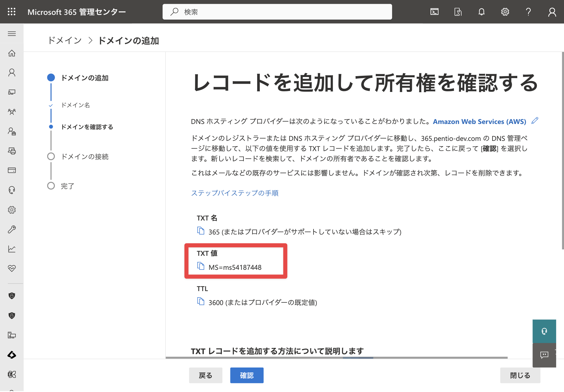Select the ドメインの接続 wizard step
Image resolution: width=564 pixels, height=392 pixels.
[85, 157]
